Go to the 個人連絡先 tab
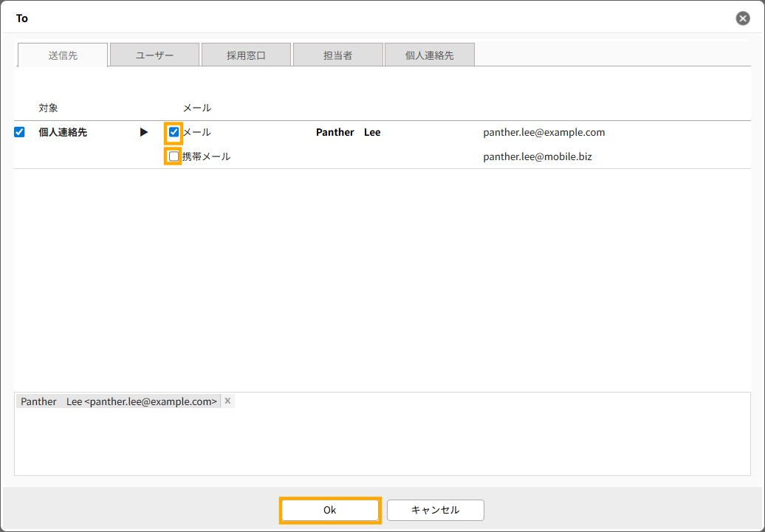765x532 pixels. 429,55
